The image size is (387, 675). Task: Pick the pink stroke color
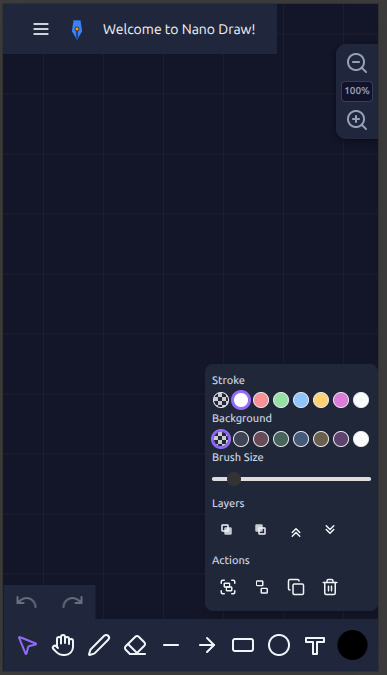click(x=341, y=400)
